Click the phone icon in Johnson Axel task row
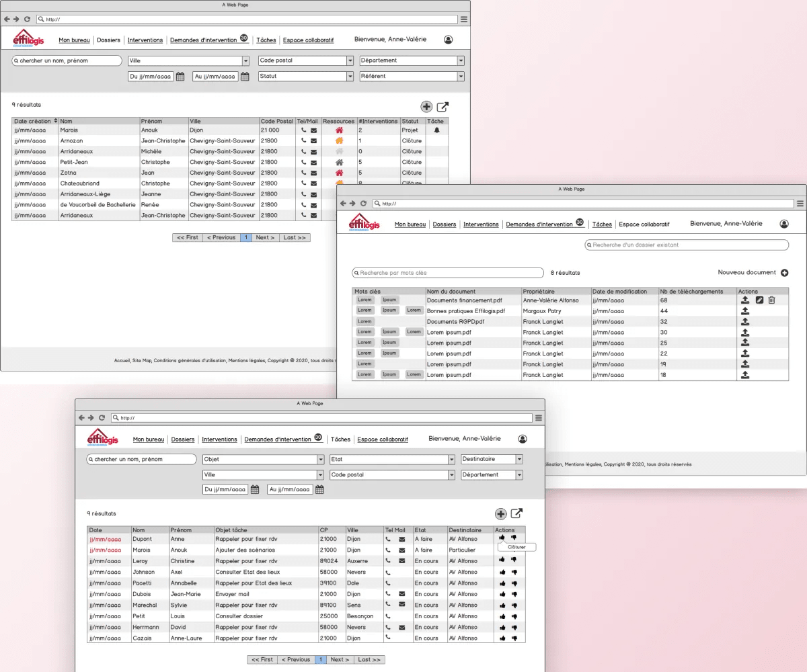Viewport: 807px width, 672px height. pos(388,572)
